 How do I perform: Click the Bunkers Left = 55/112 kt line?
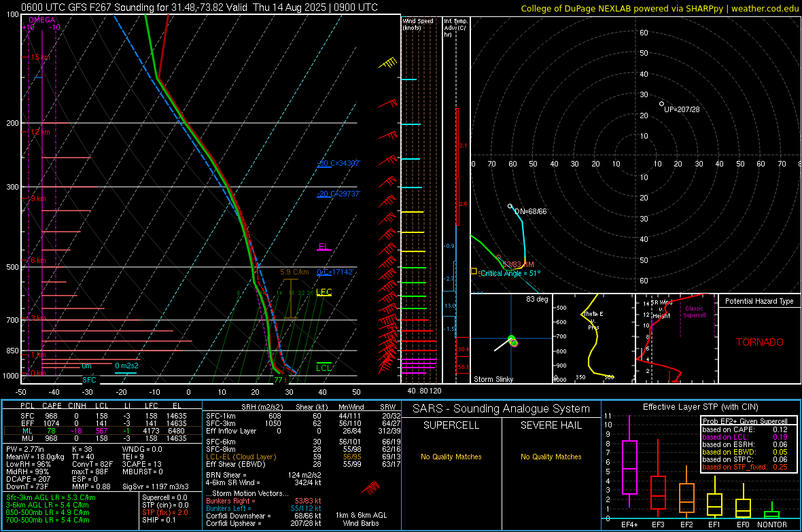pyautogui.click(x=264, y=508)
